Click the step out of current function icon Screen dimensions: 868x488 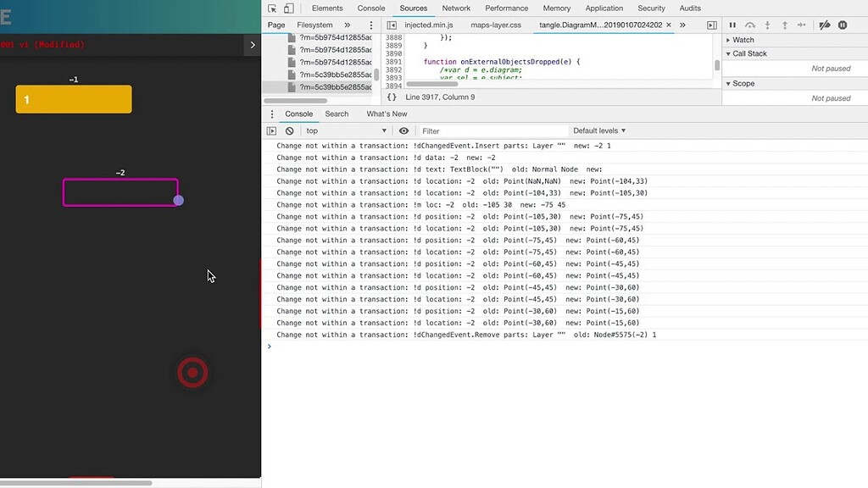point(786,25)
